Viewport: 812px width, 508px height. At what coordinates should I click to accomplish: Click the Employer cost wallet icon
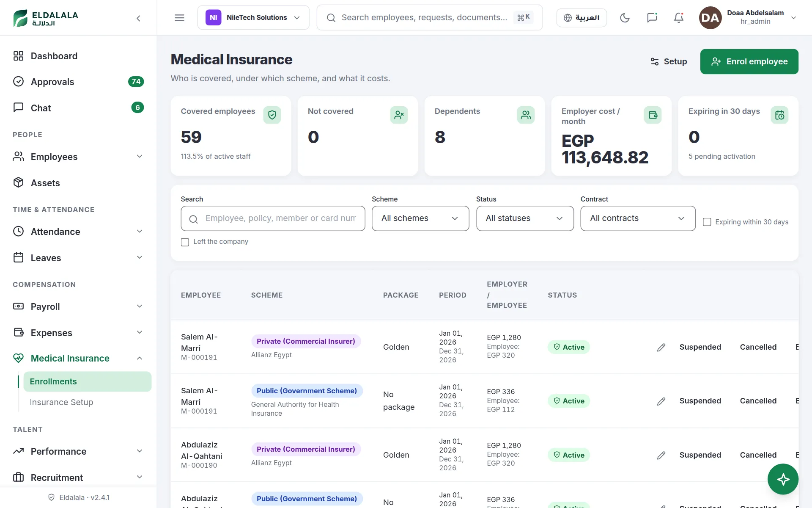pyautogui.click(x=653, y=115)
